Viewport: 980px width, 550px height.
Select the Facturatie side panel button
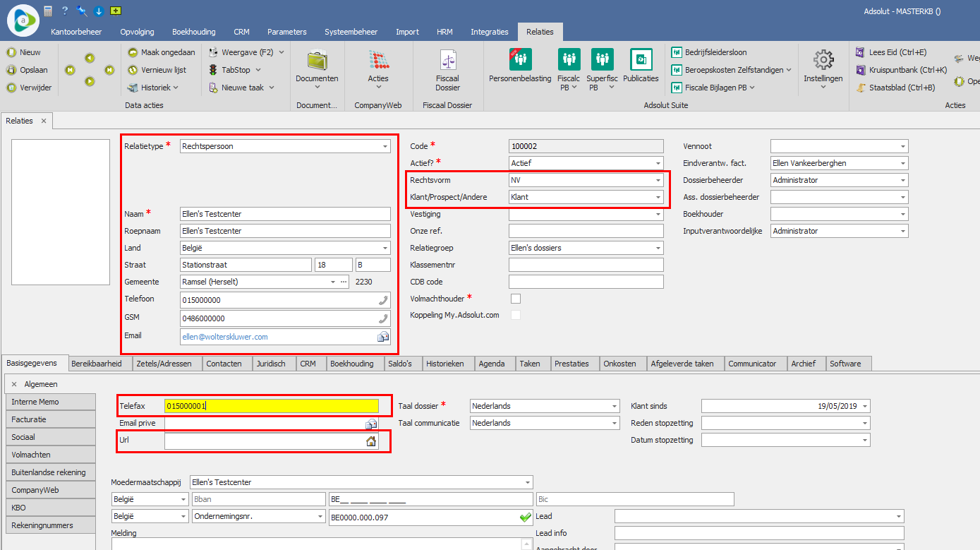point(50,419)
